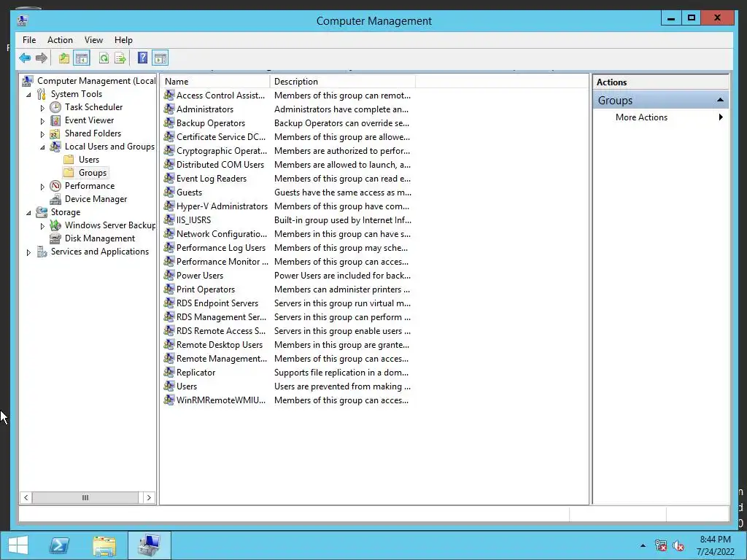This screenshot has width=747, height=560.
Task: Click the Export List toolbar icon
Action: pos(120,58)
